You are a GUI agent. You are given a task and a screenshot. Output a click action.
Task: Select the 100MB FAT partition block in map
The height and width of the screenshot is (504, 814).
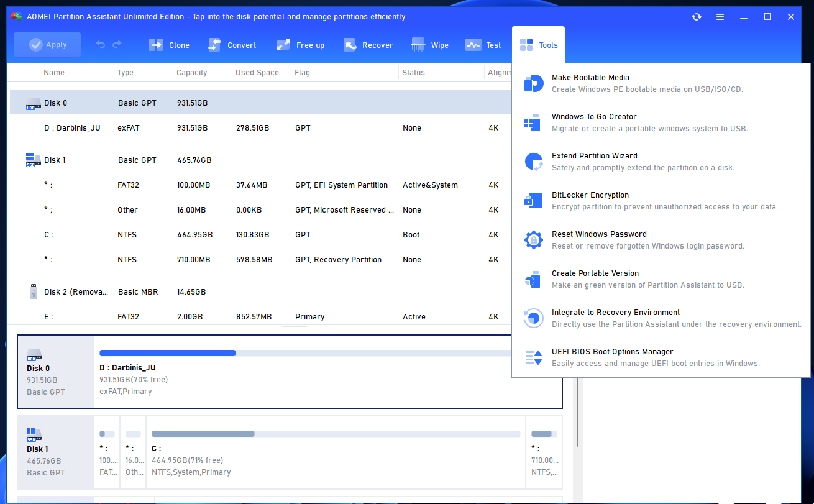107,451
